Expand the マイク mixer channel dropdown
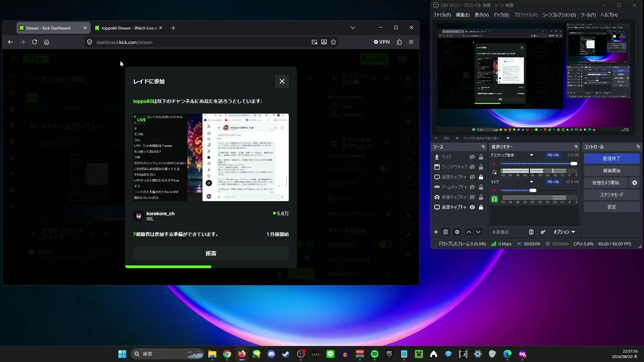Image resolution: width=644 pixels, height=362 pixels. coord(531,182)
